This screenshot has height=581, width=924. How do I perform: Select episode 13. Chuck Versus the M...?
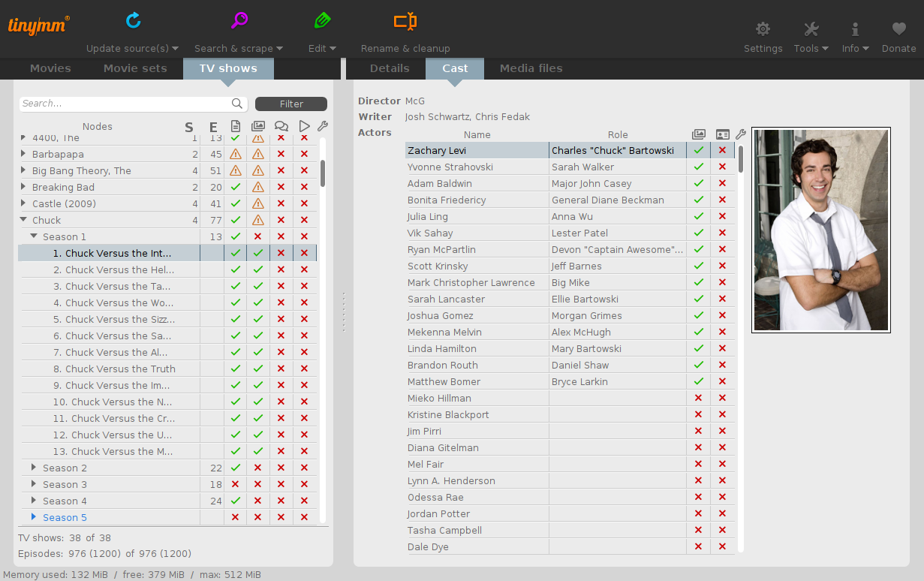coord(113,451)
